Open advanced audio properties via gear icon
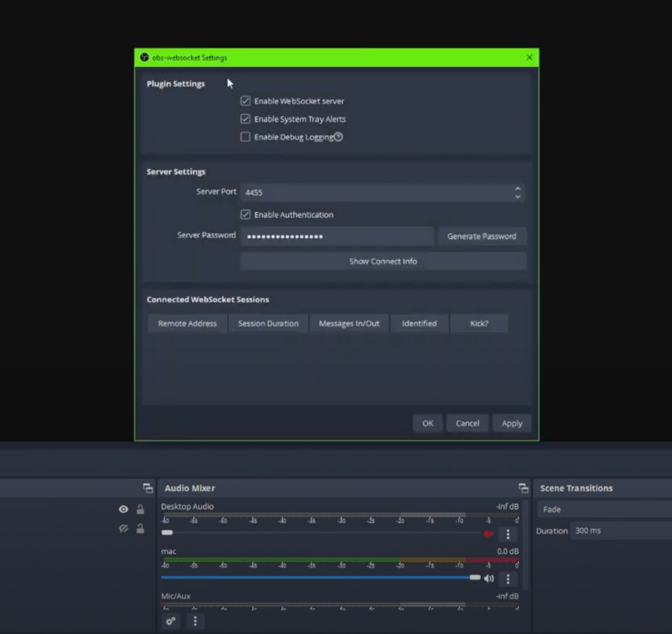 pyautogui.click(x=171, y=621)
